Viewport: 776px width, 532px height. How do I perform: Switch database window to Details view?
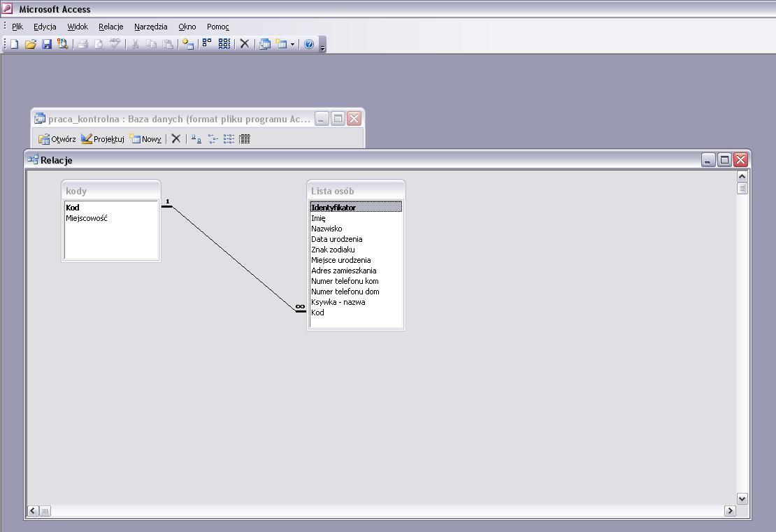[245, 139]
